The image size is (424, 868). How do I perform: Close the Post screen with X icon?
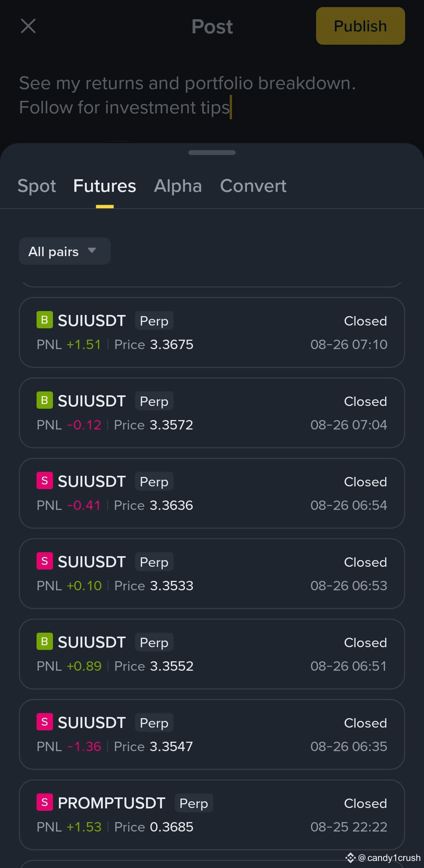click(28, 26)
